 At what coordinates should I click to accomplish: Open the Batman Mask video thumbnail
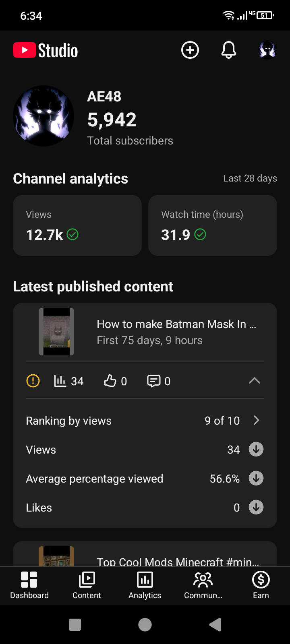pos(56,332)
